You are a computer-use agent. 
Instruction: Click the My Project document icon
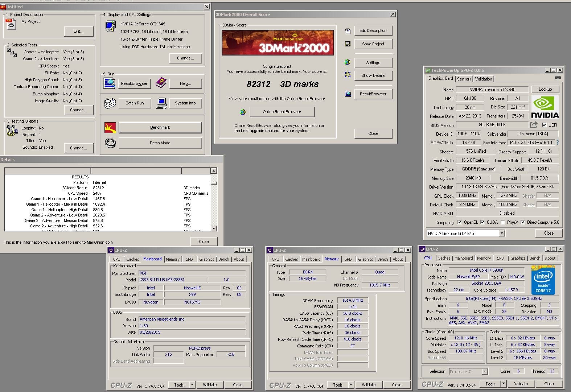[x=11, y=24]
